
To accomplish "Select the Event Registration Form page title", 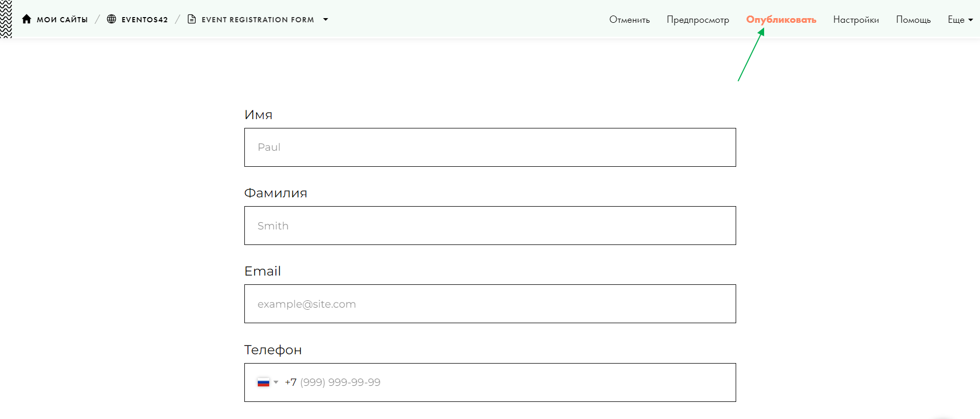I will coord(257,20).
